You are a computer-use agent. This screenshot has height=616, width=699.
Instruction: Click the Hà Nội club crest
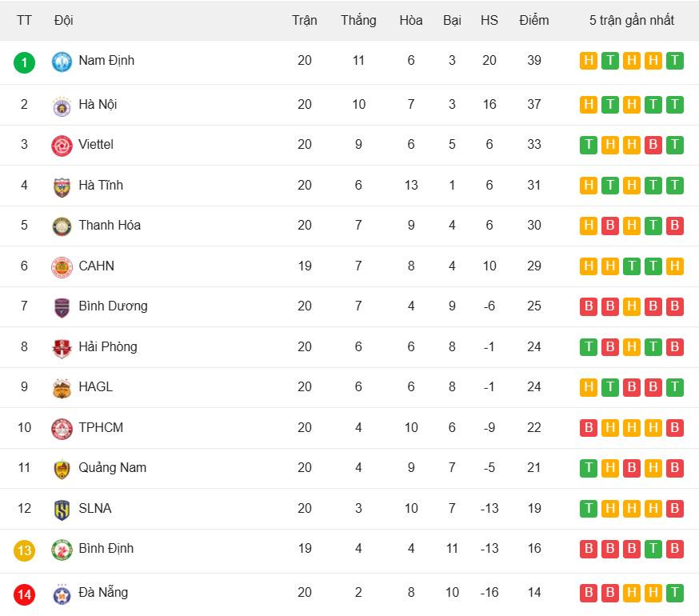click(x=62, y=105)
